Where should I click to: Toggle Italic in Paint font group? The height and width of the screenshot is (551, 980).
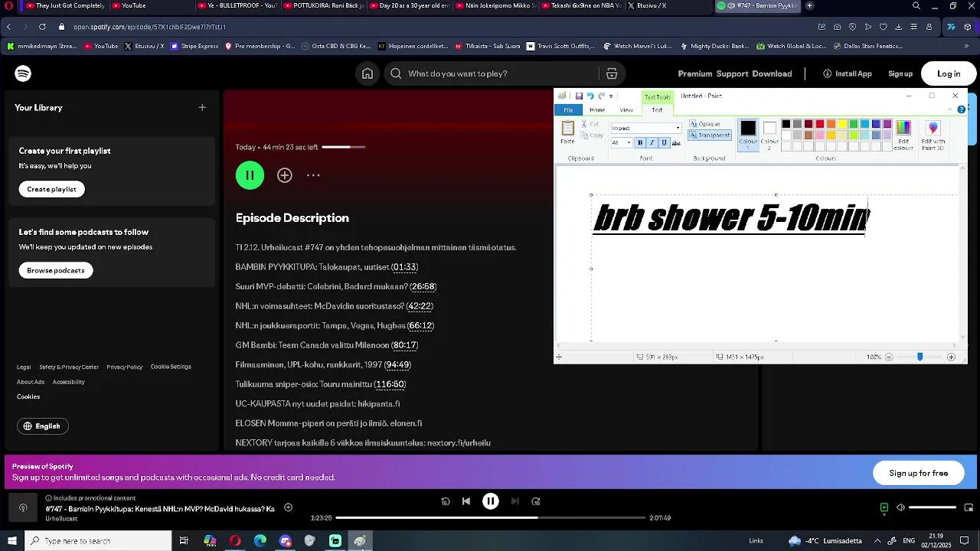(x=652, y=143)
